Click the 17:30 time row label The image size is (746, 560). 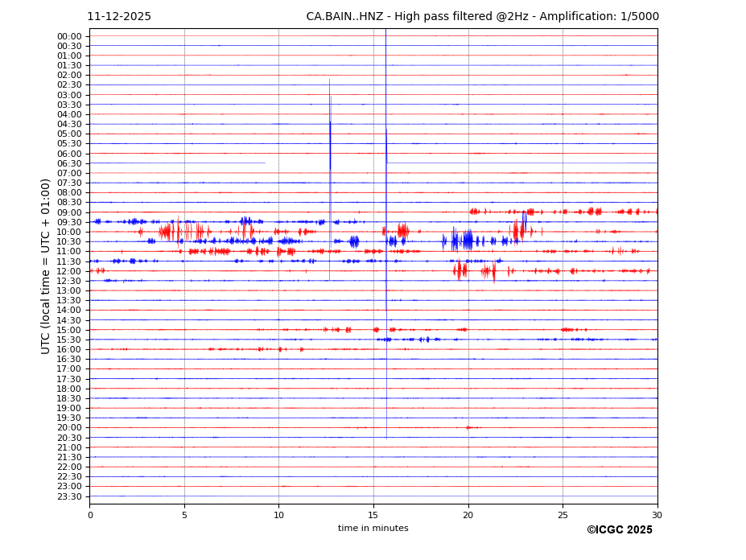69,379
